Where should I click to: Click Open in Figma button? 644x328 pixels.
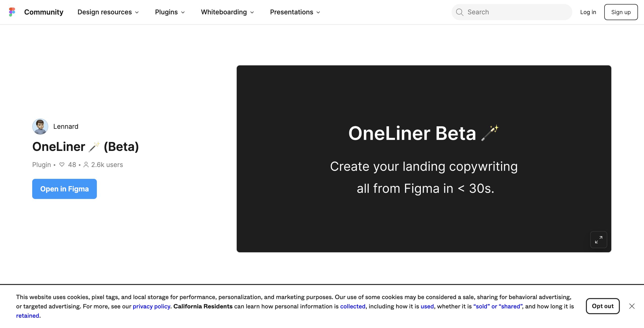point(64,189)
